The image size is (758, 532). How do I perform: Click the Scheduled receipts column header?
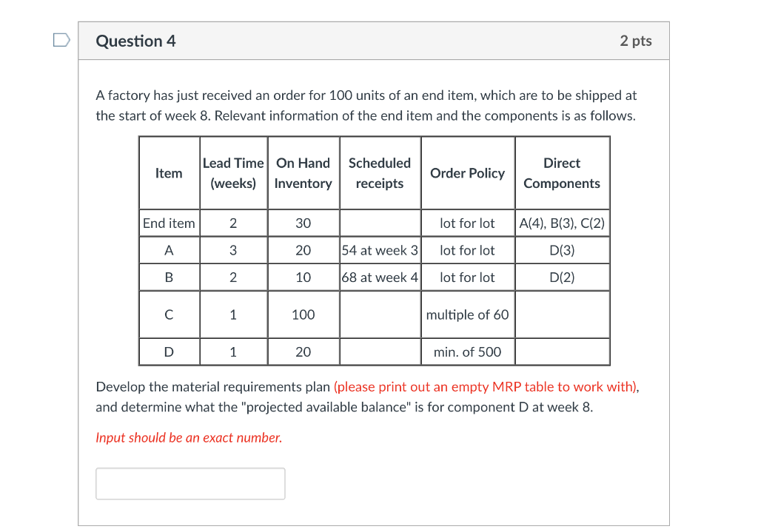tap(380, 173)
